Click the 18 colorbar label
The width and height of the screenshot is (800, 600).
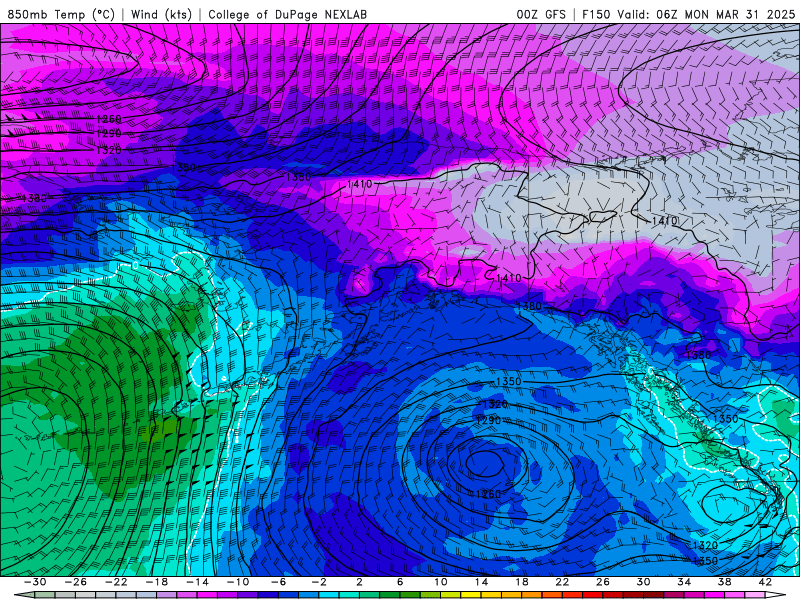[521, 582]
